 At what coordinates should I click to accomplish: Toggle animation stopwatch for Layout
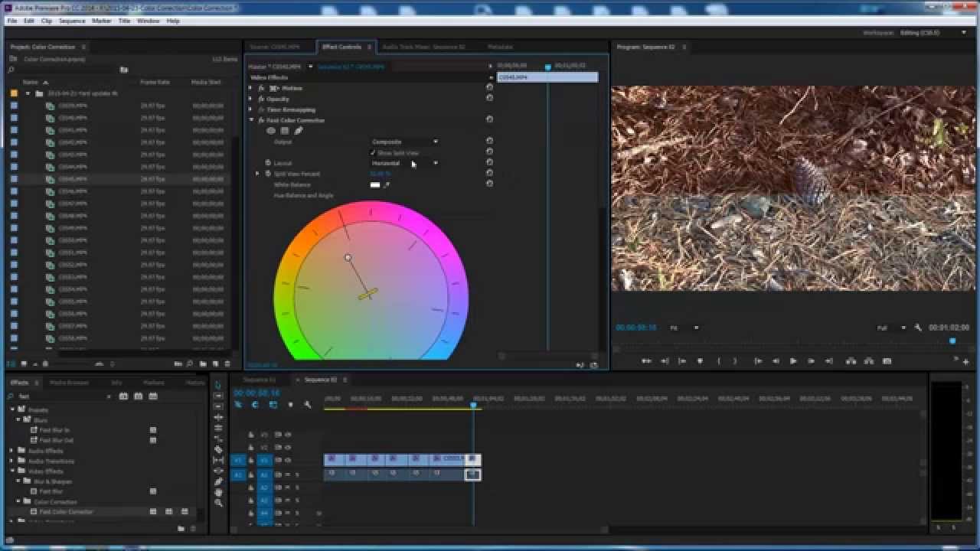[x=267, y=163]
